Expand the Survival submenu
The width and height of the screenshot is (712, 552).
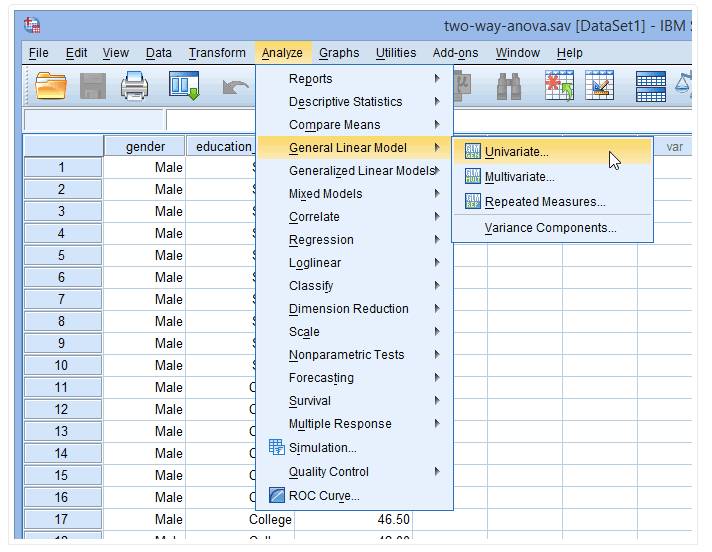click(355, 401)
